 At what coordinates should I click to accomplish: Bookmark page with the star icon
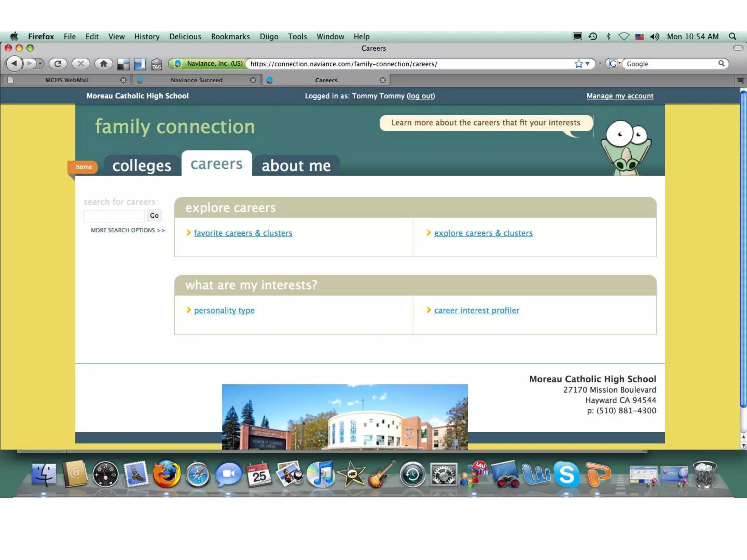(578, 64)
